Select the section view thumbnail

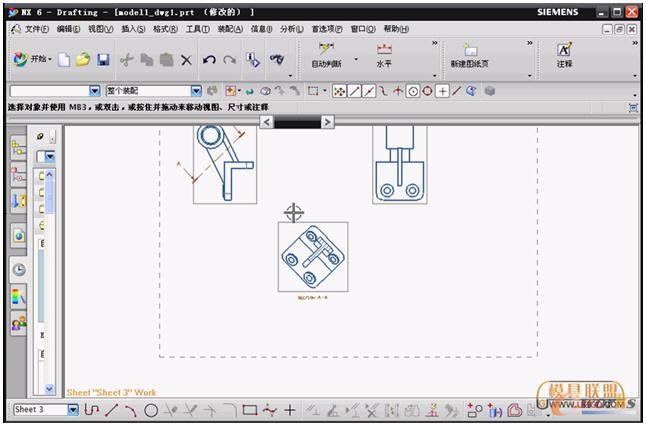pos(313,256)
